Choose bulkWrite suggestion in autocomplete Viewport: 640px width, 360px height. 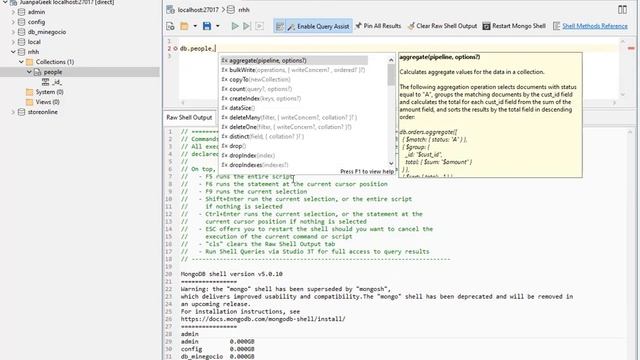click(294, 70)
